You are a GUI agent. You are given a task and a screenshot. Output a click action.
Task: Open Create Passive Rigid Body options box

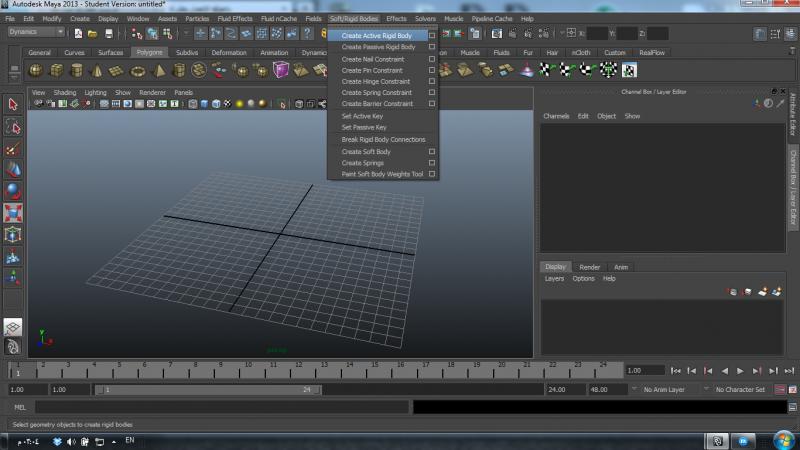click(432, 47)
